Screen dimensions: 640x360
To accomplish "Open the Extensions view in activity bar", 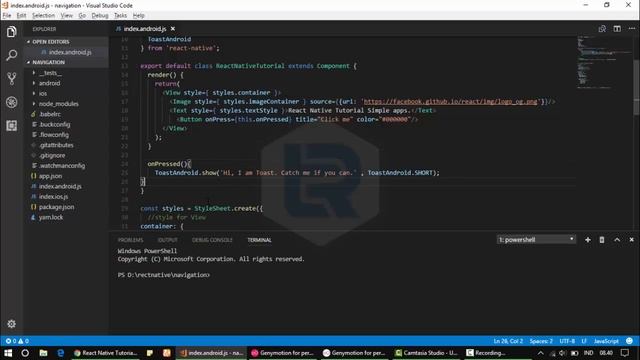I will click(11, 125).
